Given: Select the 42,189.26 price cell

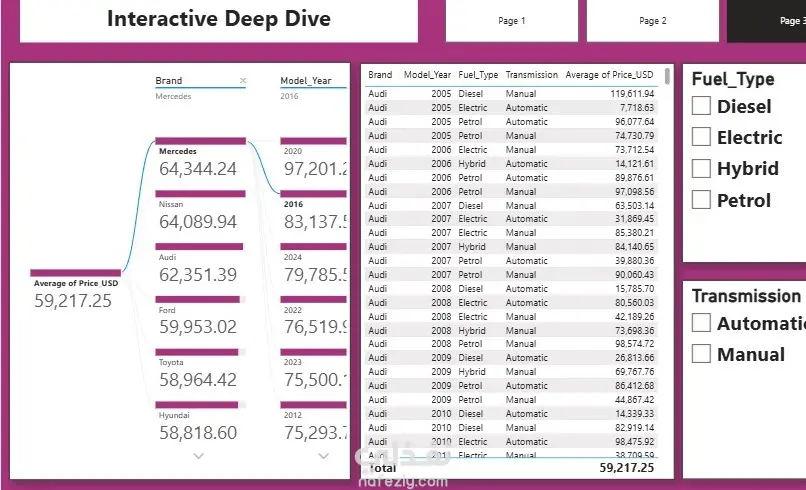Looking at the screenshot, I should pos(634,317).
